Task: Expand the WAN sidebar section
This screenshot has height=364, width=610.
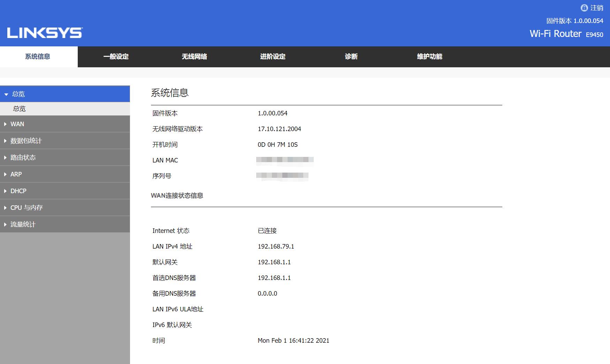Action: coord(17,124)
